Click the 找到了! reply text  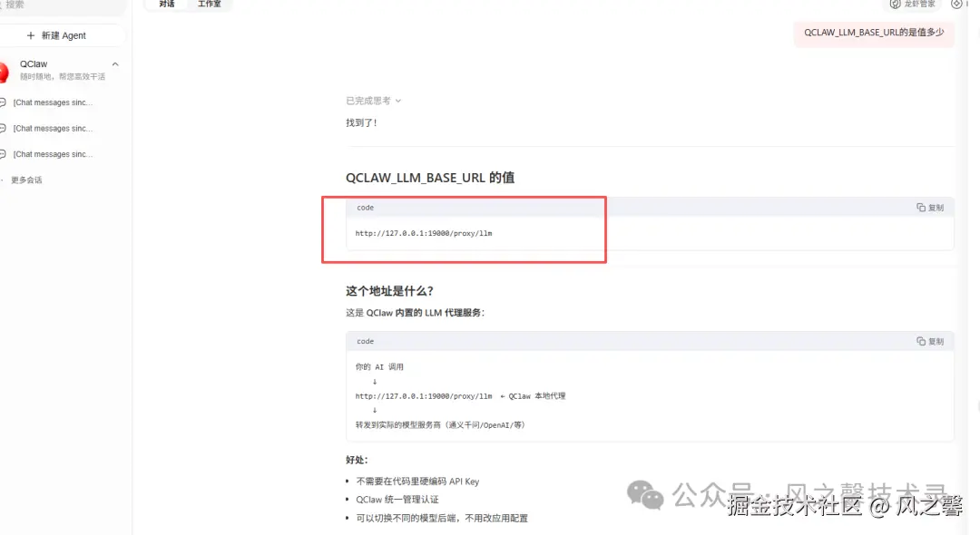361,123
